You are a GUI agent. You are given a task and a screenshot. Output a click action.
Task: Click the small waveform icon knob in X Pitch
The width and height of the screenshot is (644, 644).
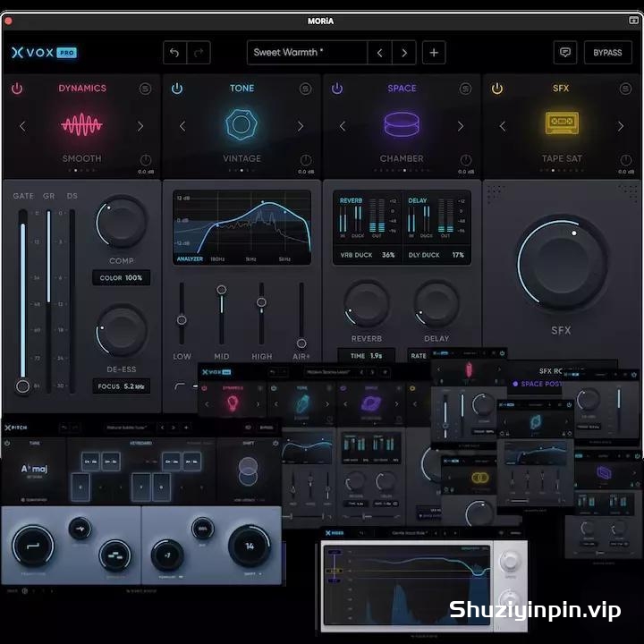[80, 529]
